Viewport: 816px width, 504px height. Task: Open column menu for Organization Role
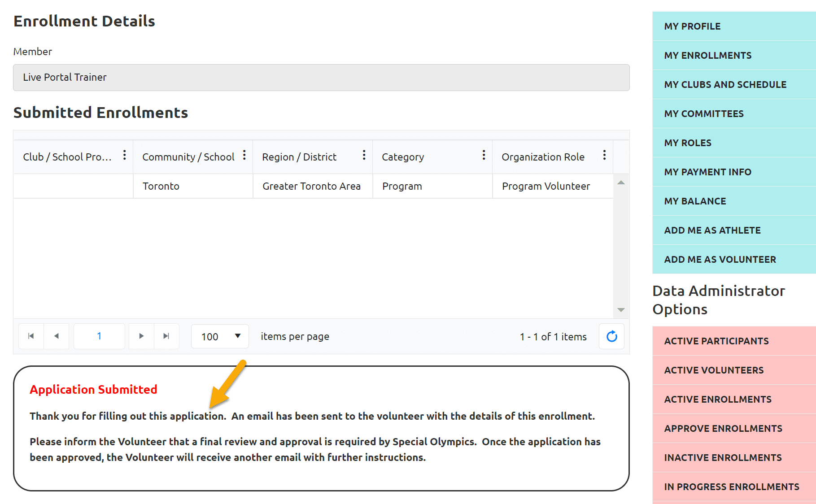(x=605, y=156)
